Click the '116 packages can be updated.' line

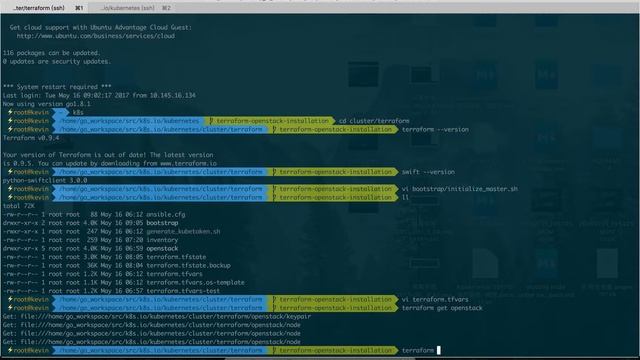tap(51, 53)
